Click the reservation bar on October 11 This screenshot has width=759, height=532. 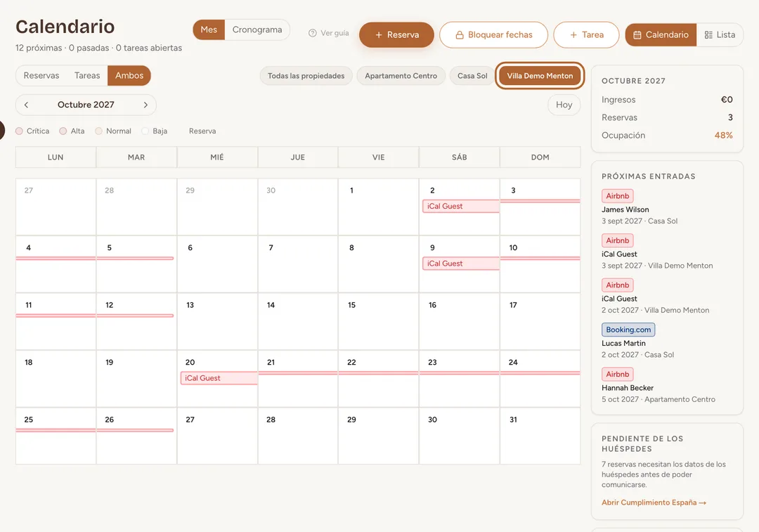pyautogui.click(x=56, y=316)
